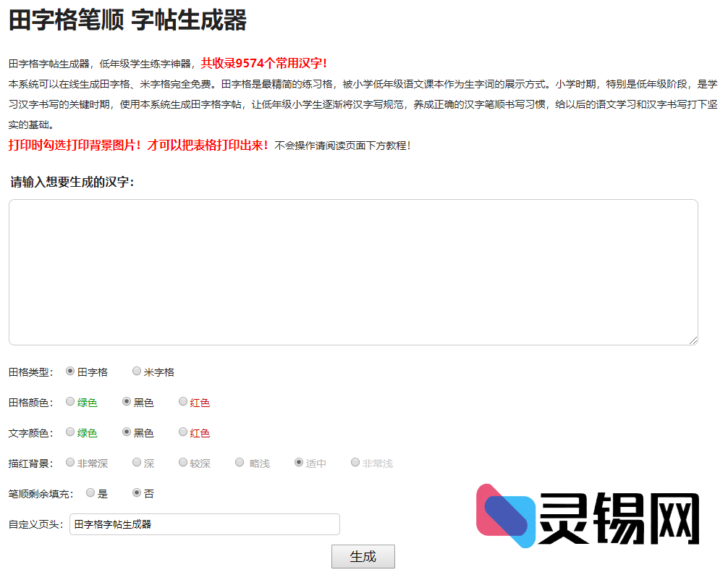
Task: Select the 米字格 grid type option
Action: click(137, 371)
